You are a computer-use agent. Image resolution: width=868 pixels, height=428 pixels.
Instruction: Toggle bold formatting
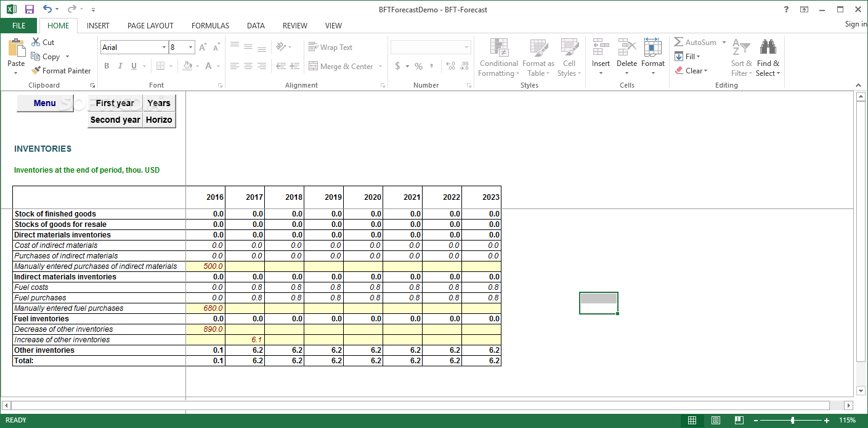click(107, 66)
